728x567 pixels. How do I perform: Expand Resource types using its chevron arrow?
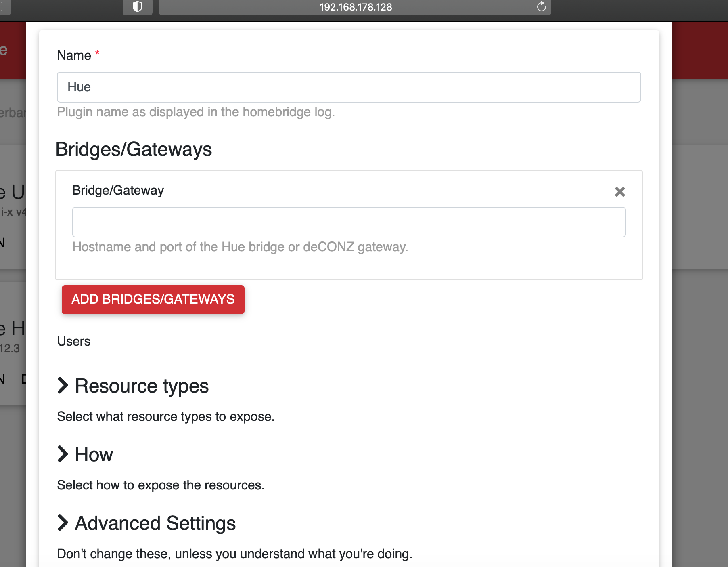pos(63,385)
